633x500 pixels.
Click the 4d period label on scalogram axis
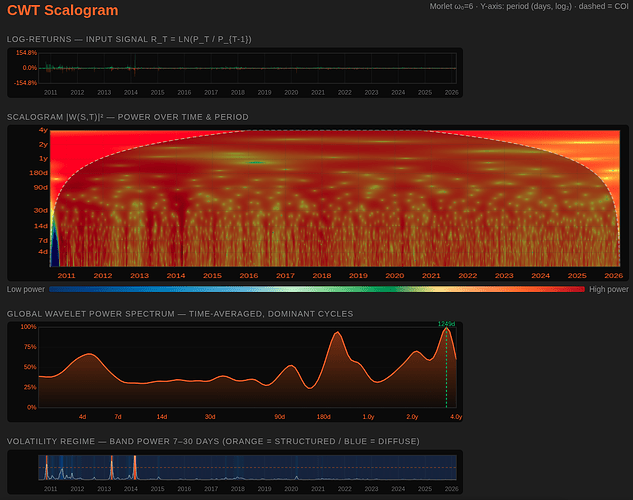[x=43, y=252]
